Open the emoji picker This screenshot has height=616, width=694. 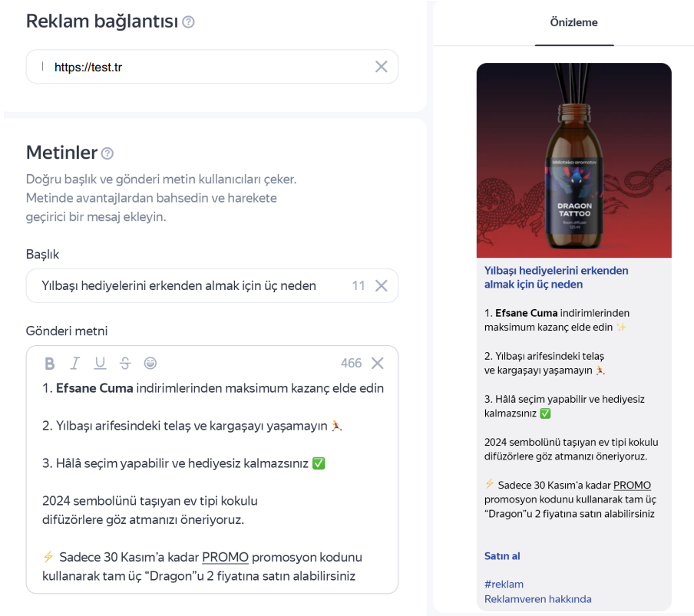coord(150,364)
